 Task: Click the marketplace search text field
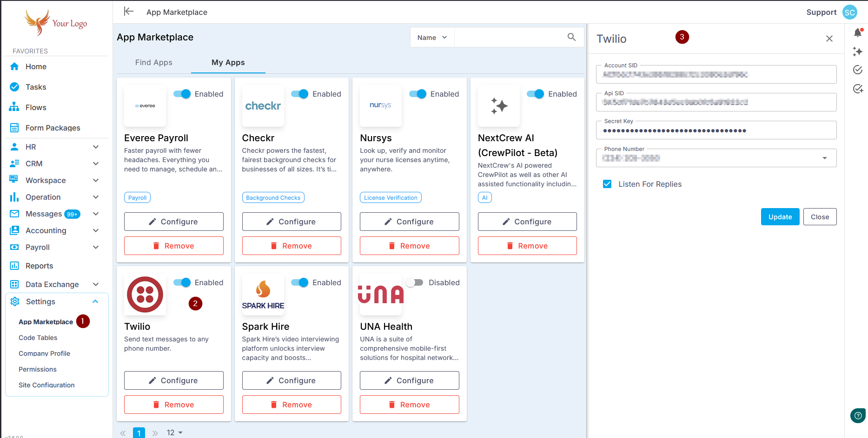pyautogui.click(x=510, y=37)
